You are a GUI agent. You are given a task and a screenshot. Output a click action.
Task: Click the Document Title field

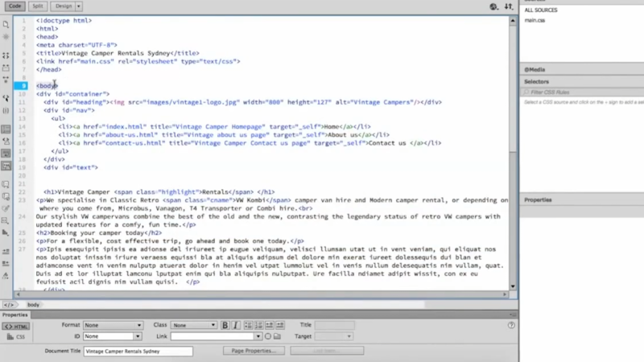pos(138,352)
